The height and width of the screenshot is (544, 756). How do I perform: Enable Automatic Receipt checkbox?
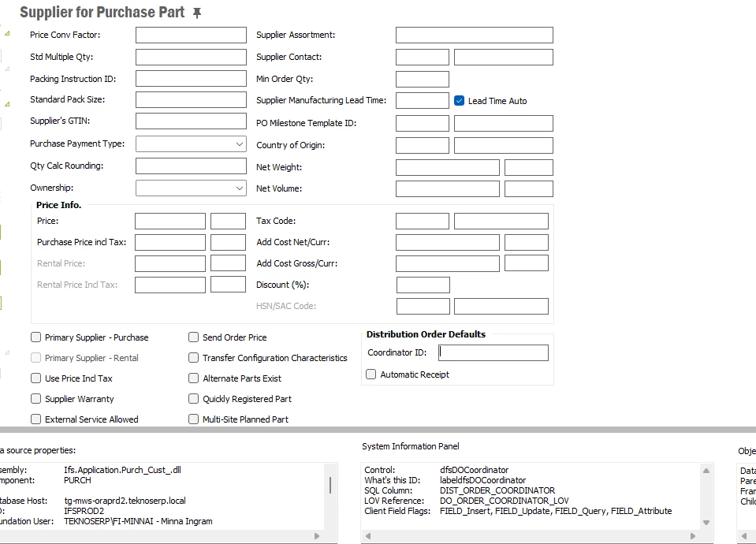(x=371, y=374)
